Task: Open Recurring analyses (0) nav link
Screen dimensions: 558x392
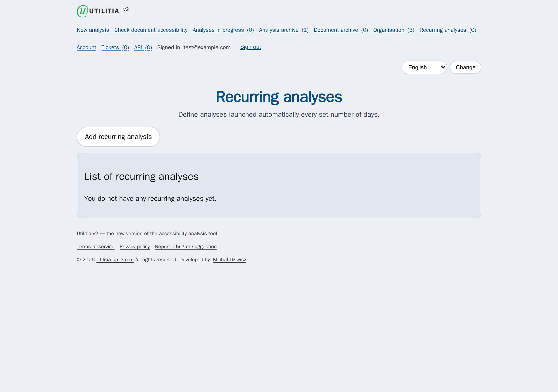Action: pyautogui.click(x=448, y=30)
